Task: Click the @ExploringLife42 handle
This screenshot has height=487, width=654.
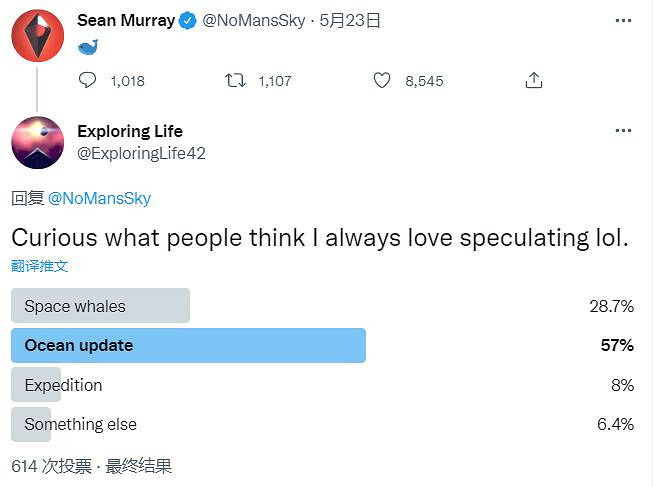Action: (x=141, y=153)
